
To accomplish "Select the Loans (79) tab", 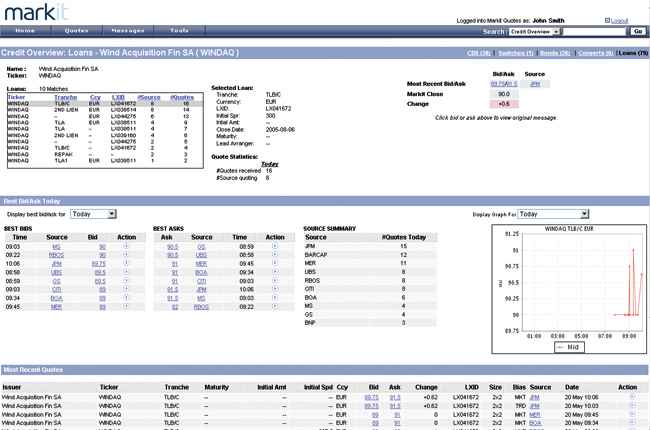I will pyautogui.click(x=633, y=53).
